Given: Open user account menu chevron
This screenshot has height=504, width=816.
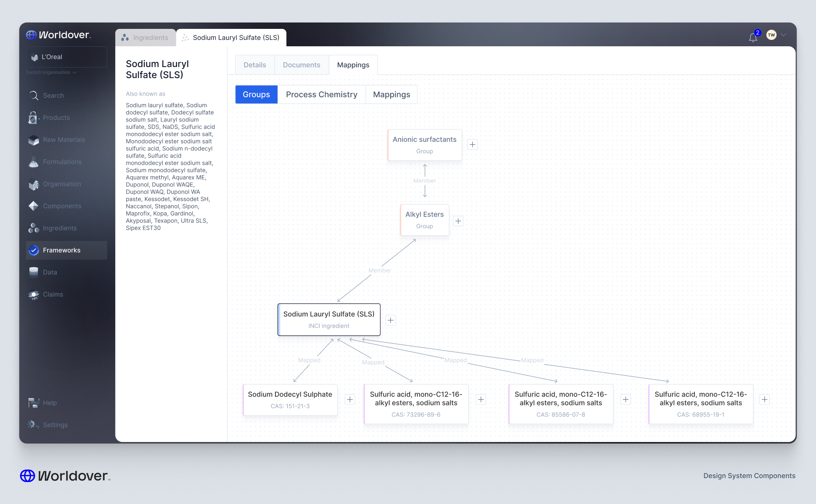Looking at the screenshot, I should (x=784, y=35).
